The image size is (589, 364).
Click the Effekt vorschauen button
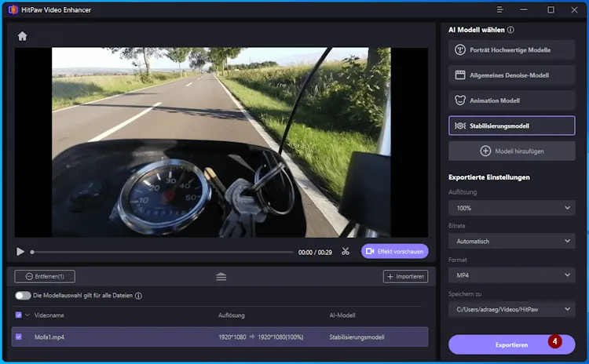pyautogui.click(x=395, y=252)
